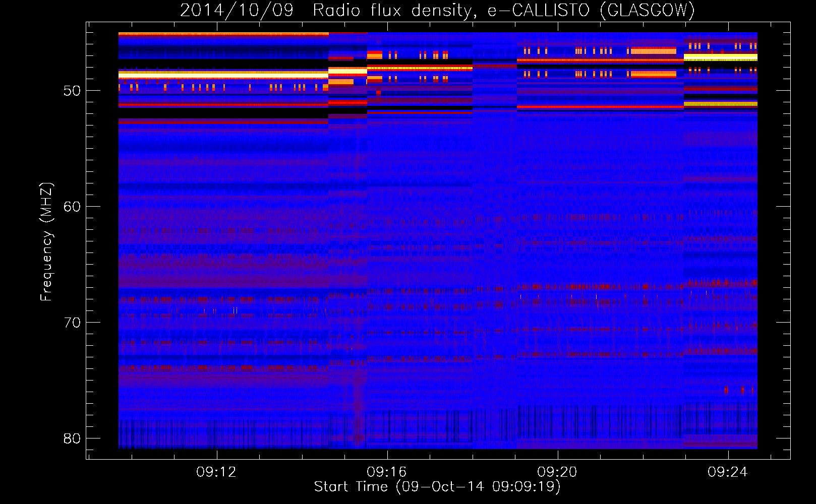Click the 50 frequency tick label
The height and width of the screenshot is (504, 816).
[x=72, y=91]
